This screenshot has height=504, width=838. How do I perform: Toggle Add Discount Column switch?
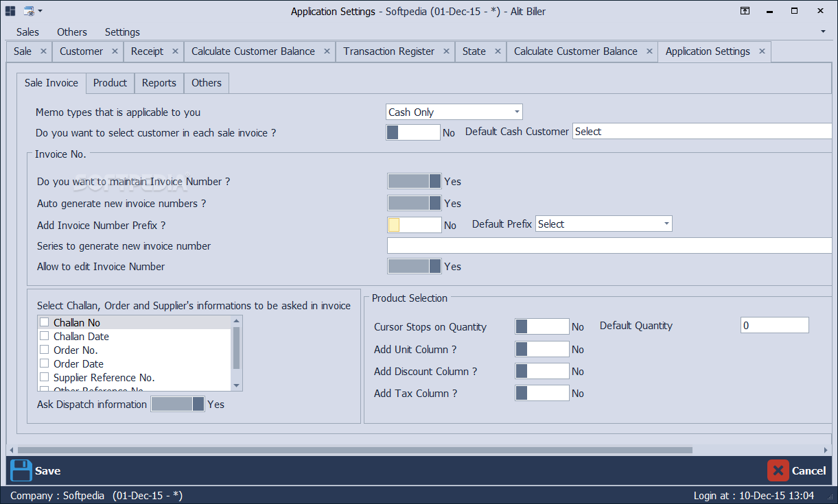click(x=542, y=371)
